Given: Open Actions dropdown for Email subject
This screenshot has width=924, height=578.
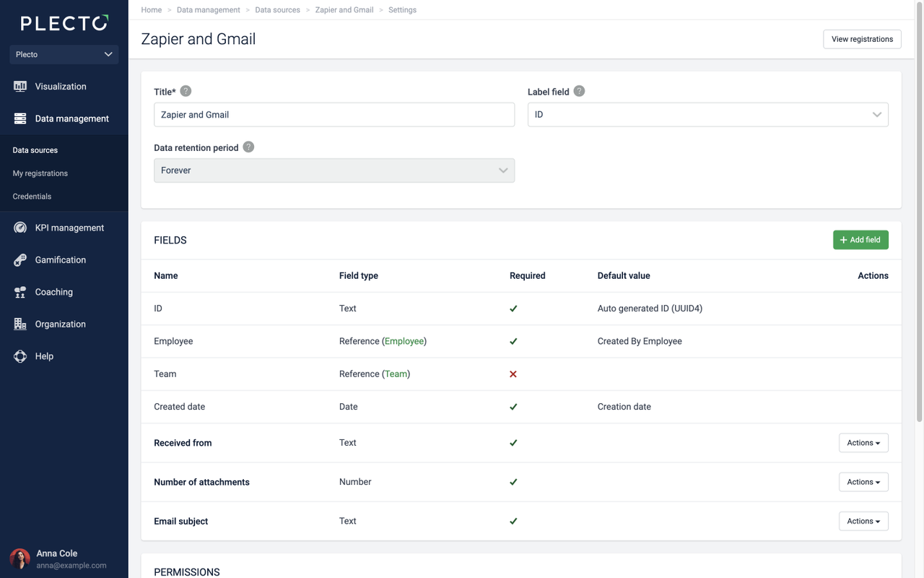Looking at the screenshot, I should click(x=863, y=521).
